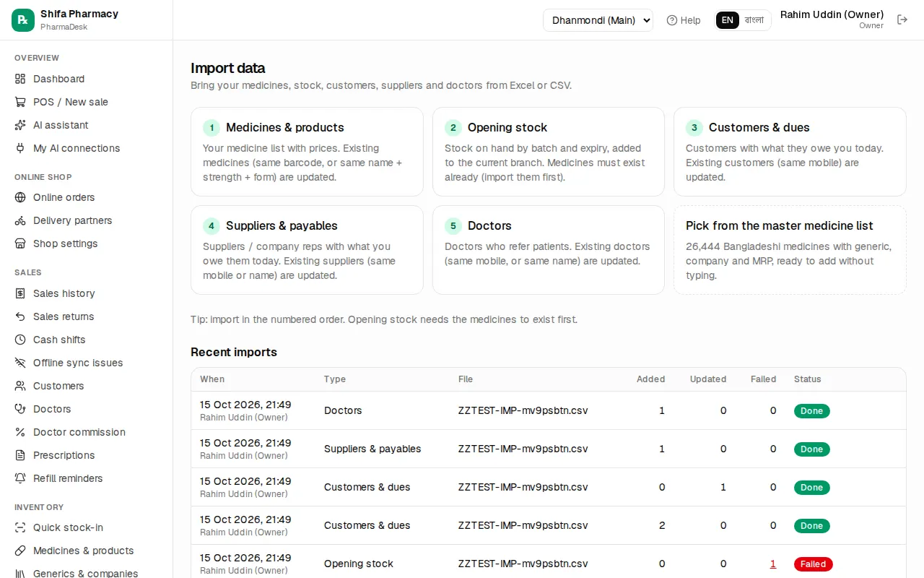Open Customers in the sidebar
This screenshot has height=578, width=924.
tap(87, 386)
